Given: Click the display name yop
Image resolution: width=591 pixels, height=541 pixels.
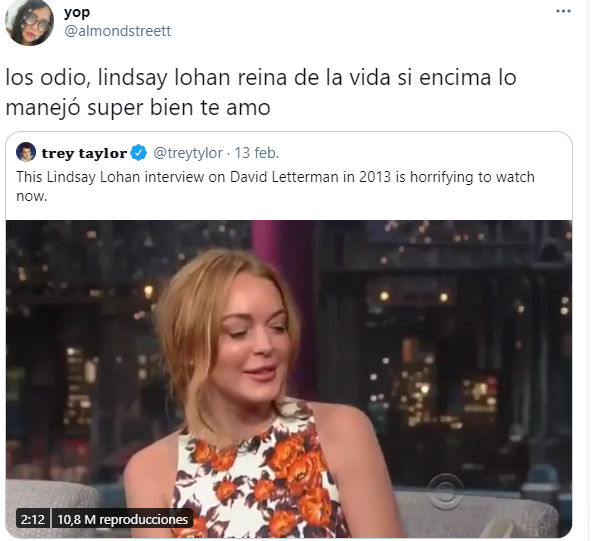Looking at the screenshot, I should pos(77,12).
